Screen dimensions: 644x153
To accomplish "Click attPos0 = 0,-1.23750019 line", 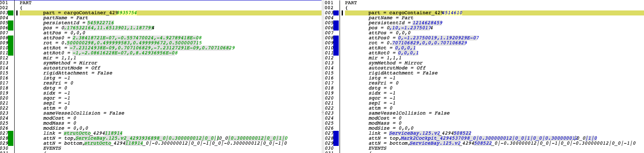I will [424, 38].
